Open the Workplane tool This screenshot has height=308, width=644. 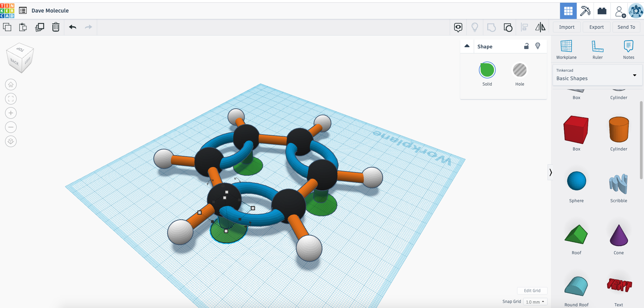pos(566,49)
